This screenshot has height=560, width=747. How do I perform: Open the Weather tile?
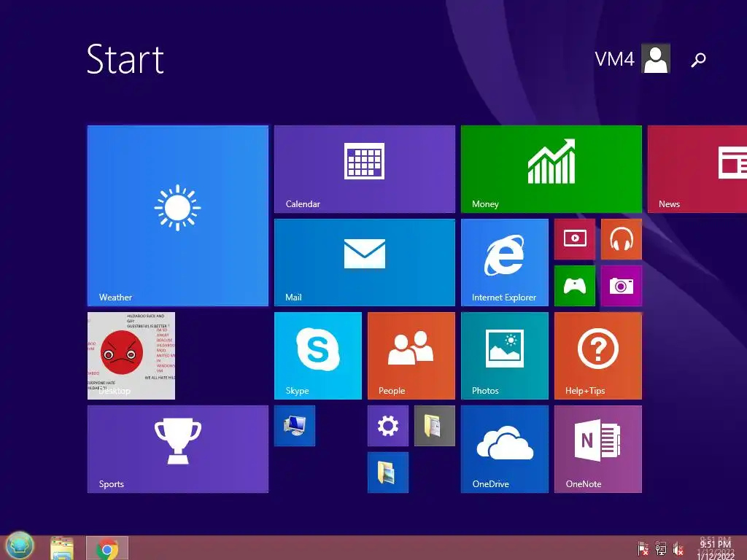tap(178, 216)
